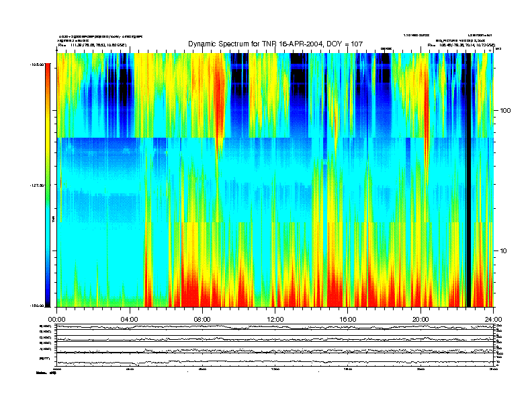Screen dimensions: 532x411
Task: Click the bottom trace in the lower line-plot panel
Action: pos(275,362)
